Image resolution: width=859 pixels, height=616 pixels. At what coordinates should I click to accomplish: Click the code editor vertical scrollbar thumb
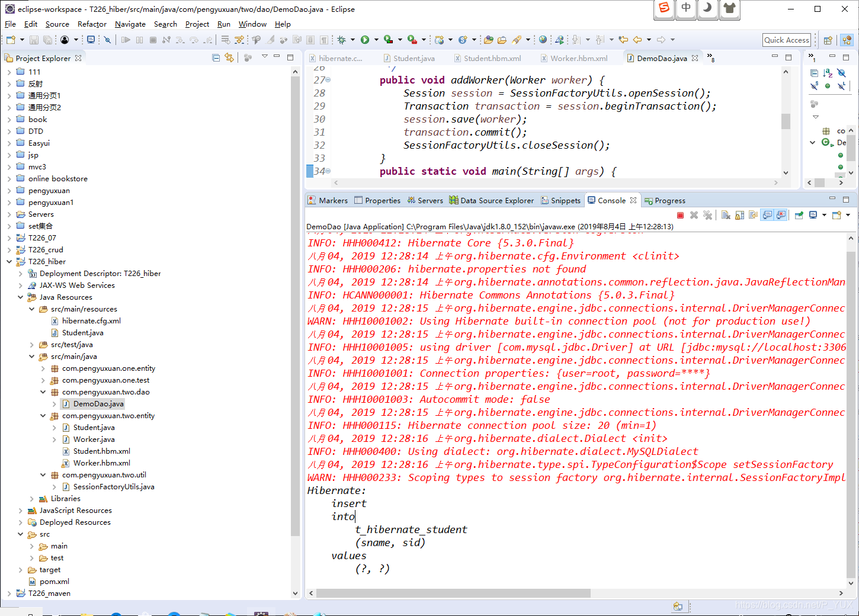pos(786,121)
